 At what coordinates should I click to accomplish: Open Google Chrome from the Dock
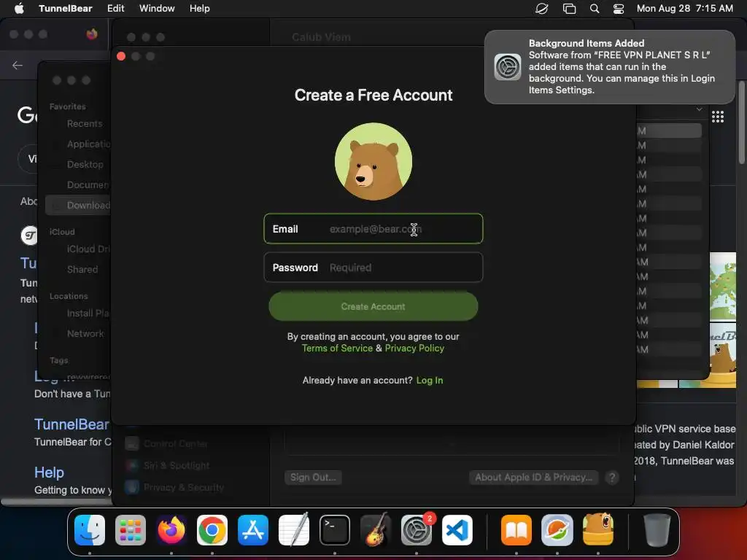pyautogui.click(x=212, y=530)
